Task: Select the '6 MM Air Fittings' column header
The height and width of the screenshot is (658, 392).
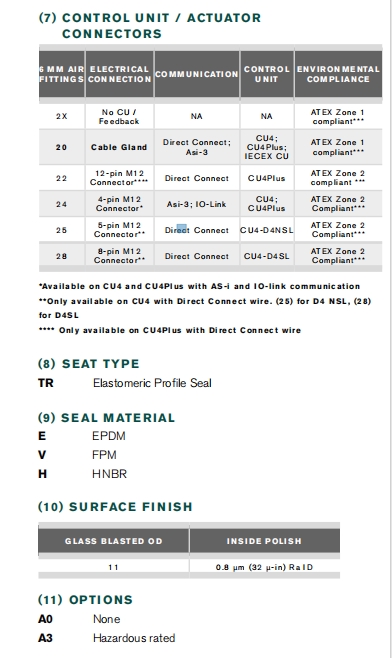Action: click(62, 74)
